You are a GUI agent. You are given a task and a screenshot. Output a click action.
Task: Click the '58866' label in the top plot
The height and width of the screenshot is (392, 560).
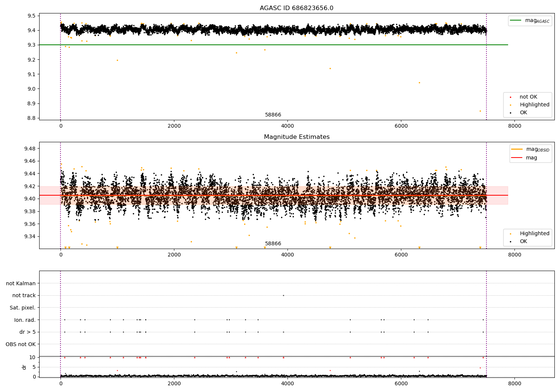click(x=273, y=115)
